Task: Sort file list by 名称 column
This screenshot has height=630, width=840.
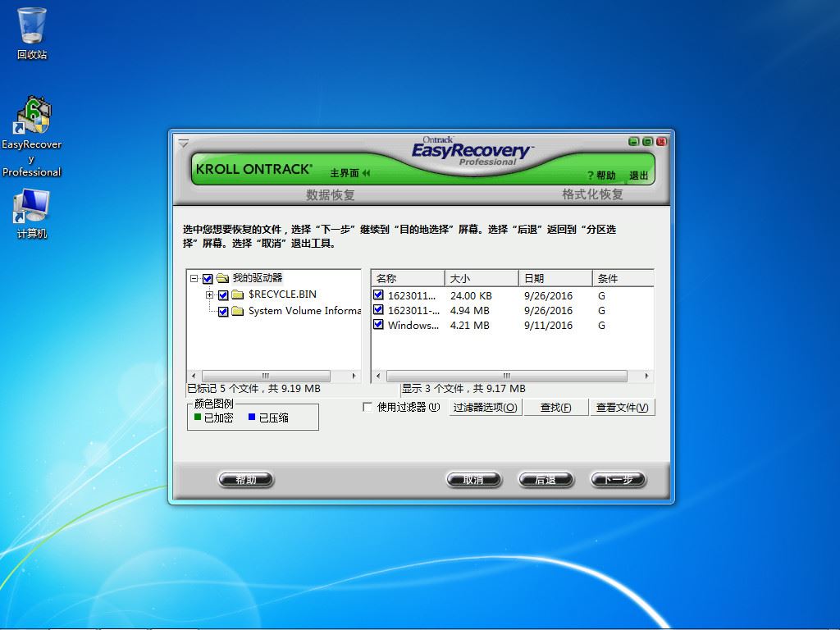Action: pos(408,279)
